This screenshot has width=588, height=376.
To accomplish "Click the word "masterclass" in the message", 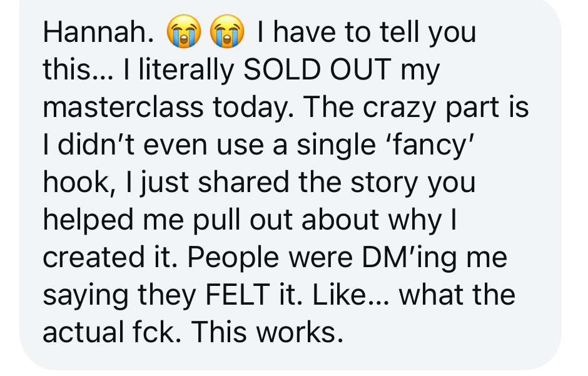I will click(123, 108).
